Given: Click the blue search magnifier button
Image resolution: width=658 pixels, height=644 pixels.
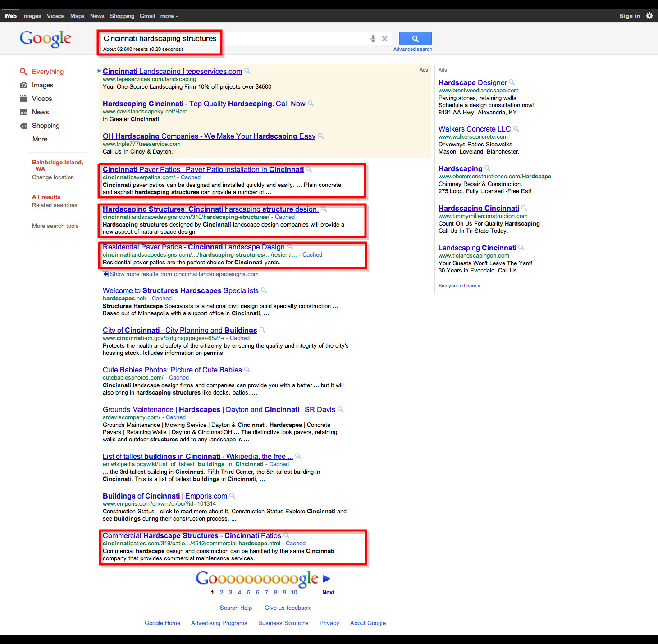Looking at the screenshot, I should [x=415, y=39].
